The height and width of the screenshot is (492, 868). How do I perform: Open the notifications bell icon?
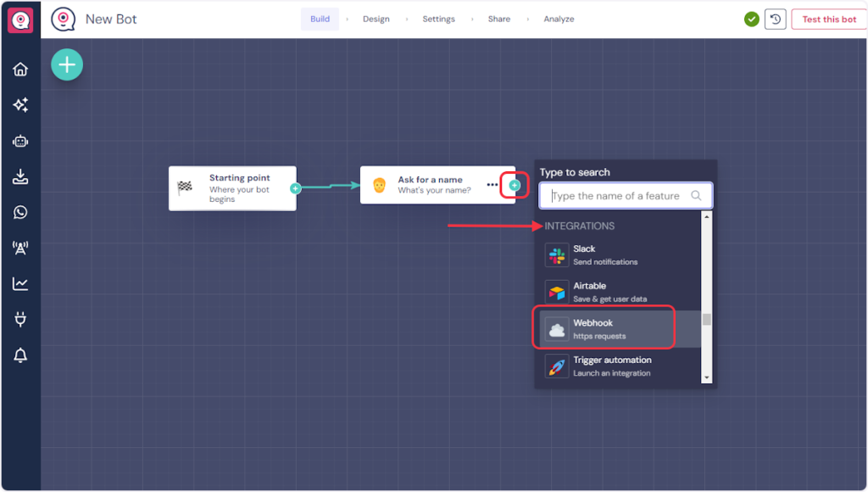20,356
